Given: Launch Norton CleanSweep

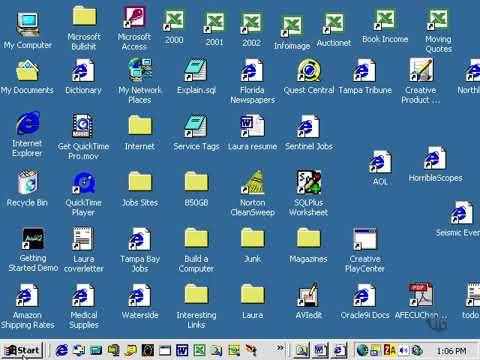Looking at the screenshot, I should point(253,183).
